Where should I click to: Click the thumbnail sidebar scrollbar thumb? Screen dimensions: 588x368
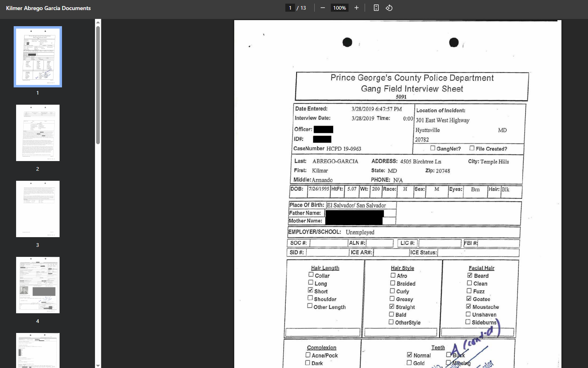[98, 85]
